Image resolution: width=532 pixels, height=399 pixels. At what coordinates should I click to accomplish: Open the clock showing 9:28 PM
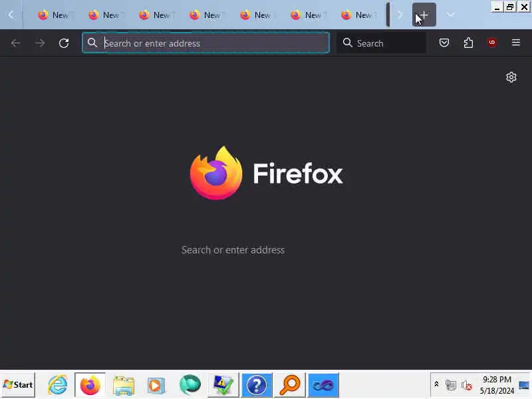497,385
